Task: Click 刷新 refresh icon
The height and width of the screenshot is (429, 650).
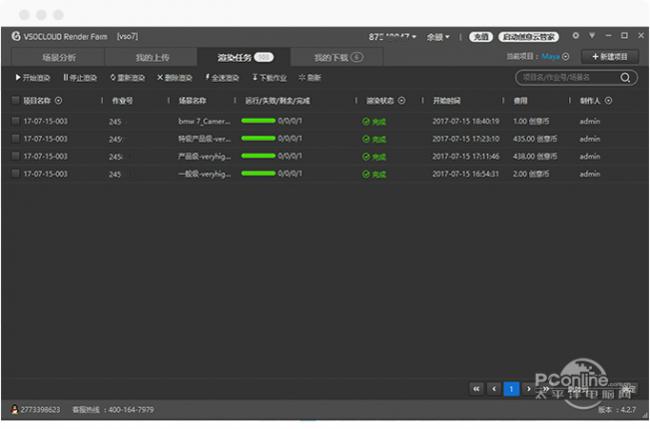Action: point(302,77)
